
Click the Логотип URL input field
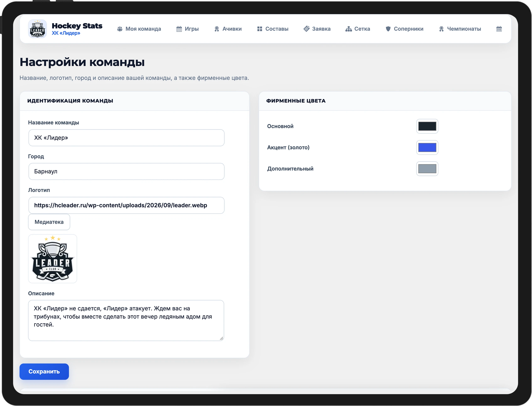point(126,205)
